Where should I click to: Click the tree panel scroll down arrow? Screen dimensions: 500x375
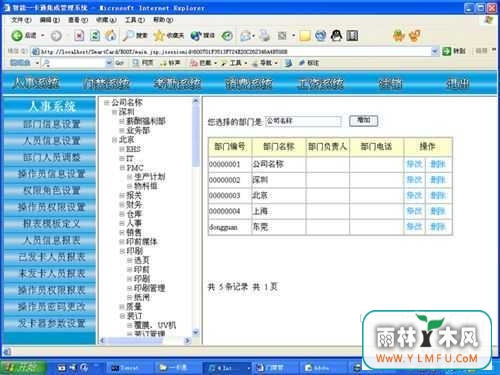click(196, 332)
